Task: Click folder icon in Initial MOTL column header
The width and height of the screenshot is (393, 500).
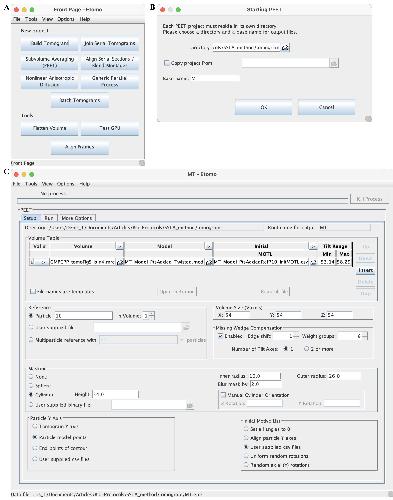Action: (313, 246)
